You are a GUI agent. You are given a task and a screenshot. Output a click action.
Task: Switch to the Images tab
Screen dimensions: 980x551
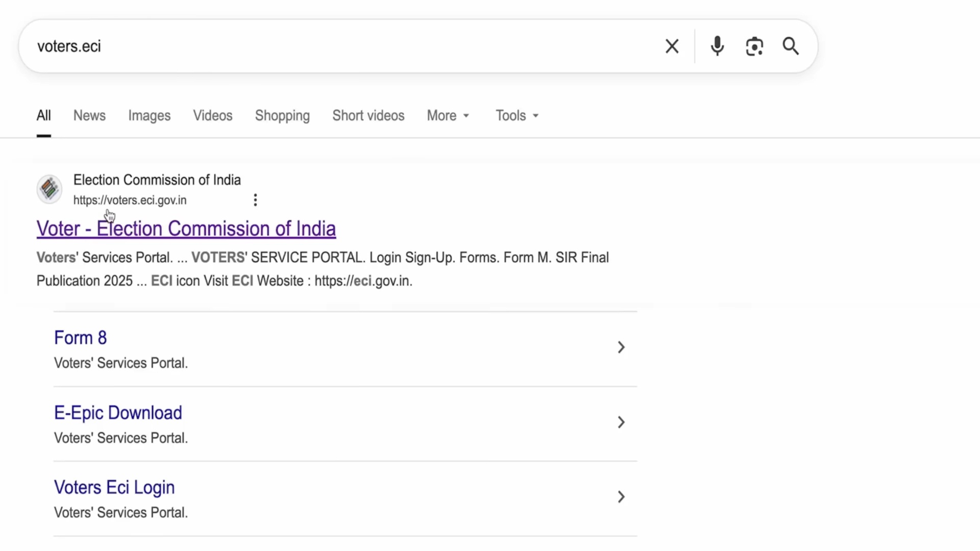click(149, 116)
